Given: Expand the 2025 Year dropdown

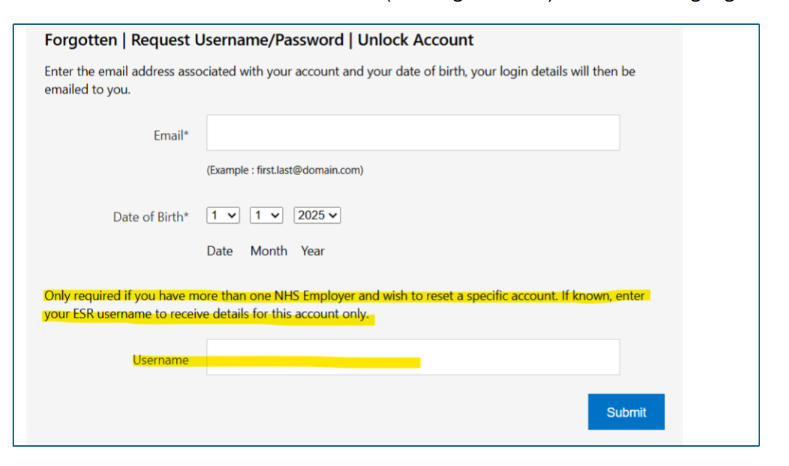Looking at the screenshot, I should 317,215.
